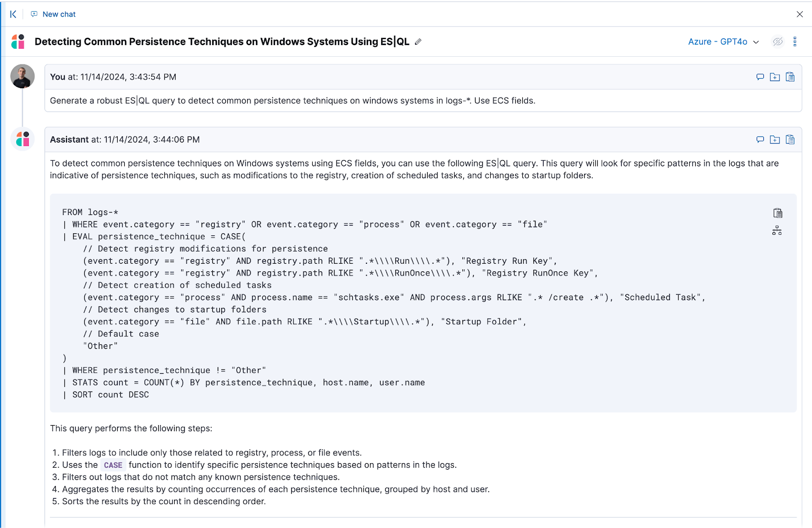Add note icon on Assistant message
812x528 pixels.
click(x=760, y=139)
